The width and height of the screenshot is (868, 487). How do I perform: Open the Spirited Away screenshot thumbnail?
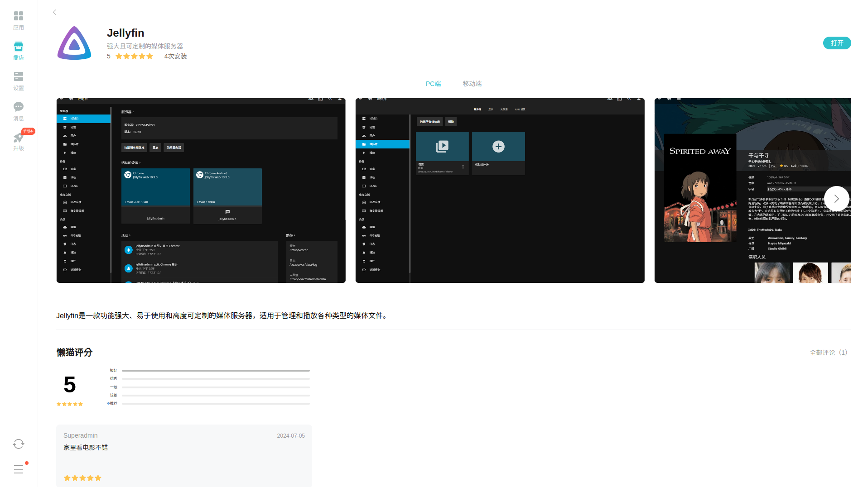[753, 191]
